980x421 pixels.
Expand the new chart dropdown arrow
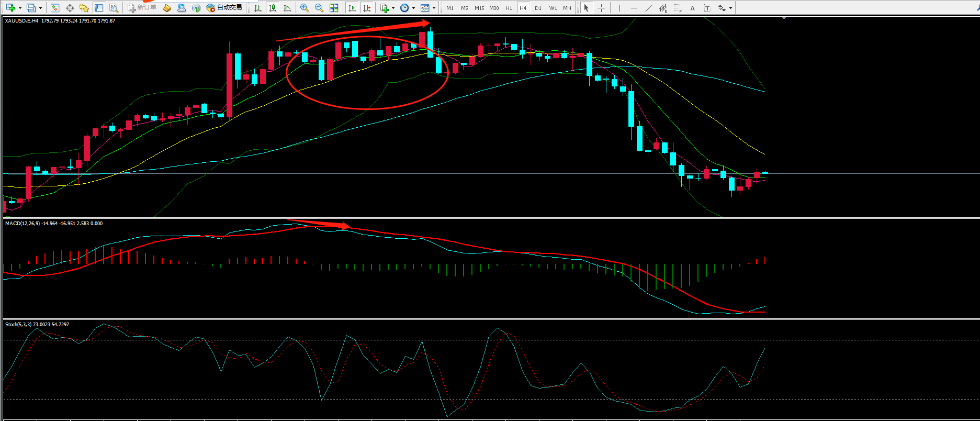coord(20,8)
